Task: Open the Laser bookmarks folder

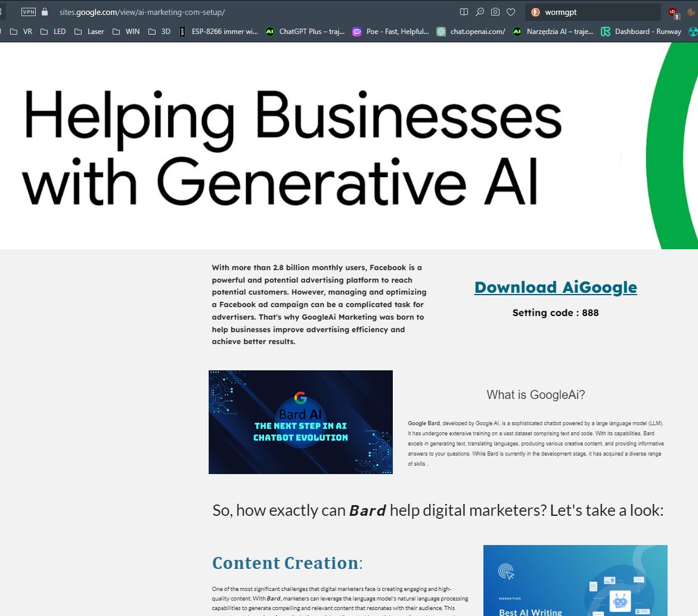Action: pos(89,32)
